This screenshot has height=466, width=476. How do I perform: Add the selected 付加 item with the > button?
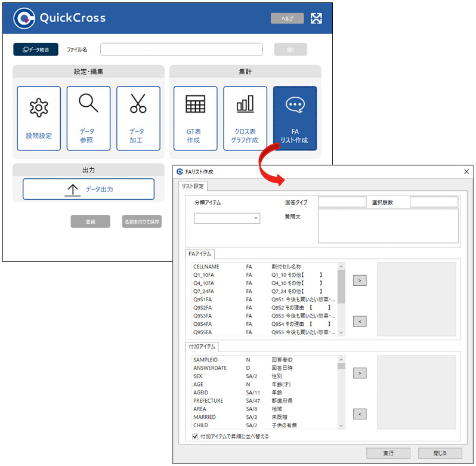(360, 373)
